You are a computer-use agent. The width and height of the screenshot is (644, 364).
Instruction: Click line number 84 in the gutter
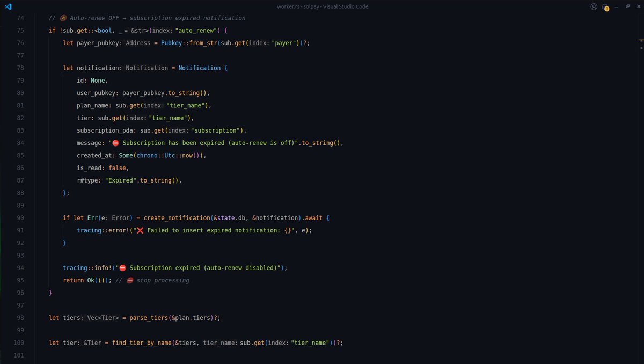point(20,143)
